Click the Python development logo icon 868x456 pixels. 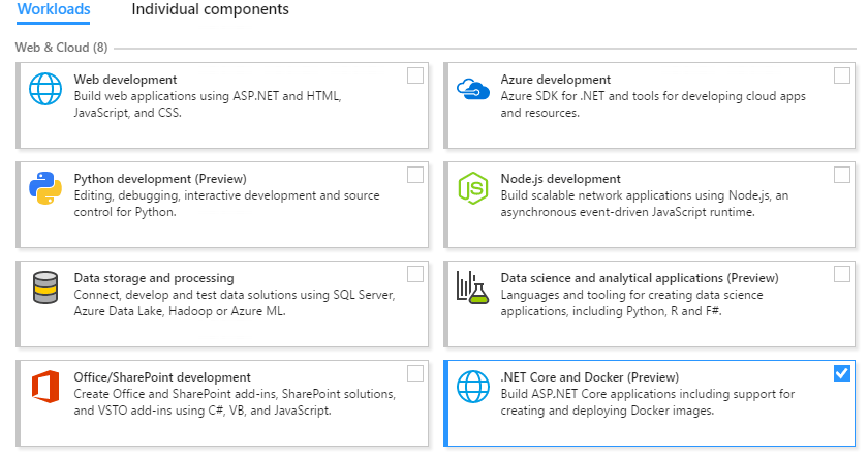point(45,188)
